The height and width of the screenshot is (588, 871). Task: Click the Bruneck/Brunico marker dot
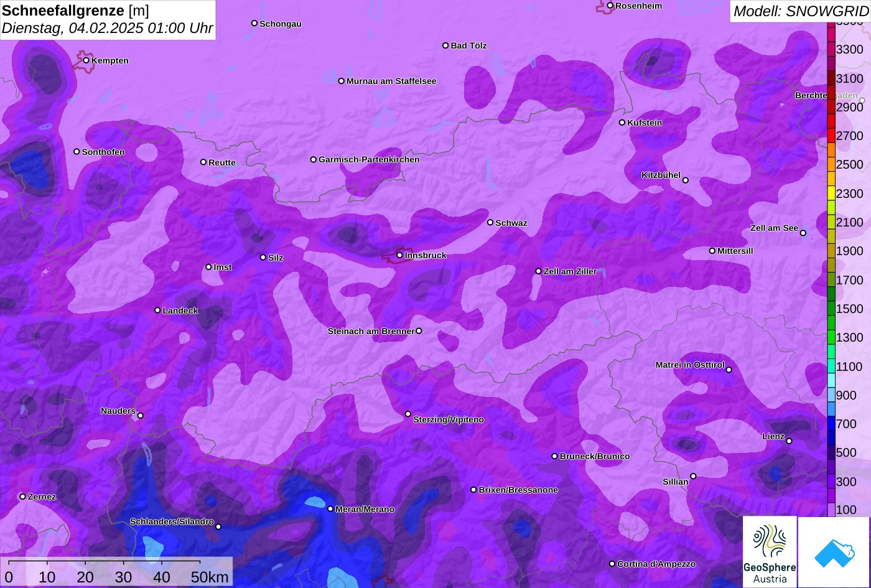554,456
